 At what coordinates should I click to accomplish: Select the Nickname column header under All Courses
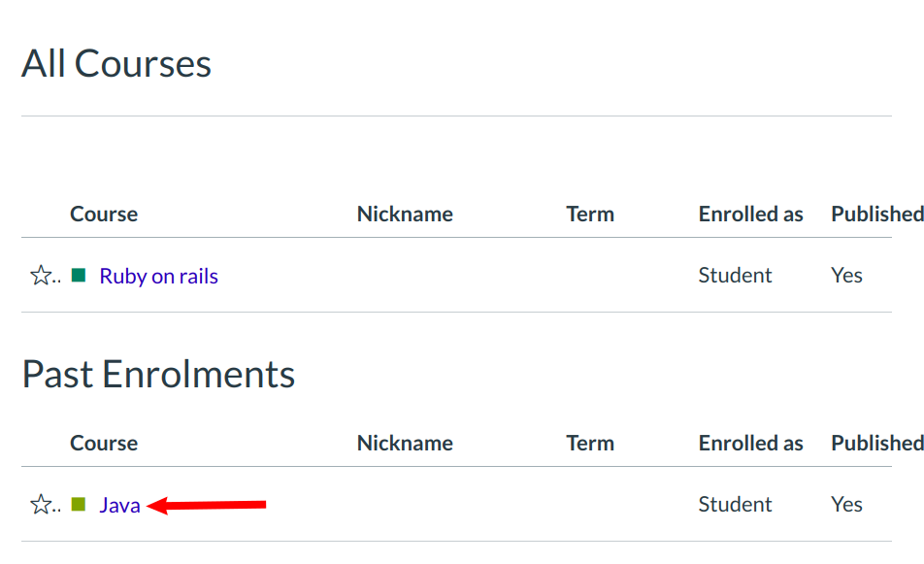click(405, 215)
